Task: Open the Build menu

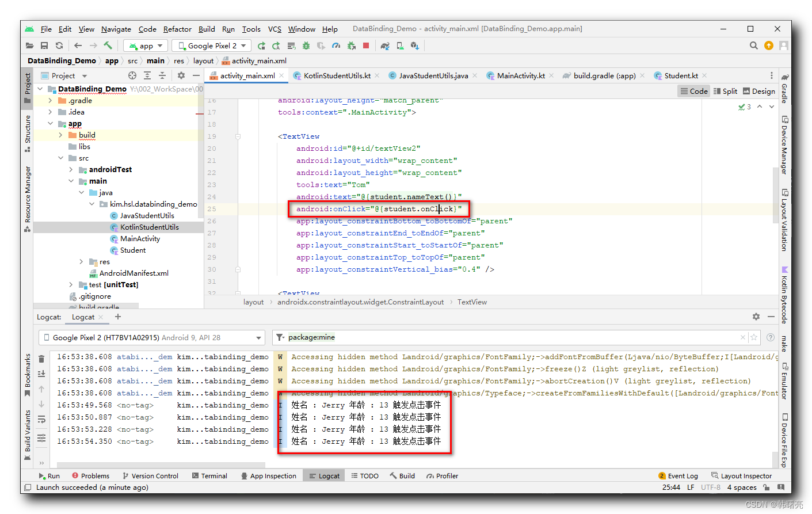Action: point(207,29)
